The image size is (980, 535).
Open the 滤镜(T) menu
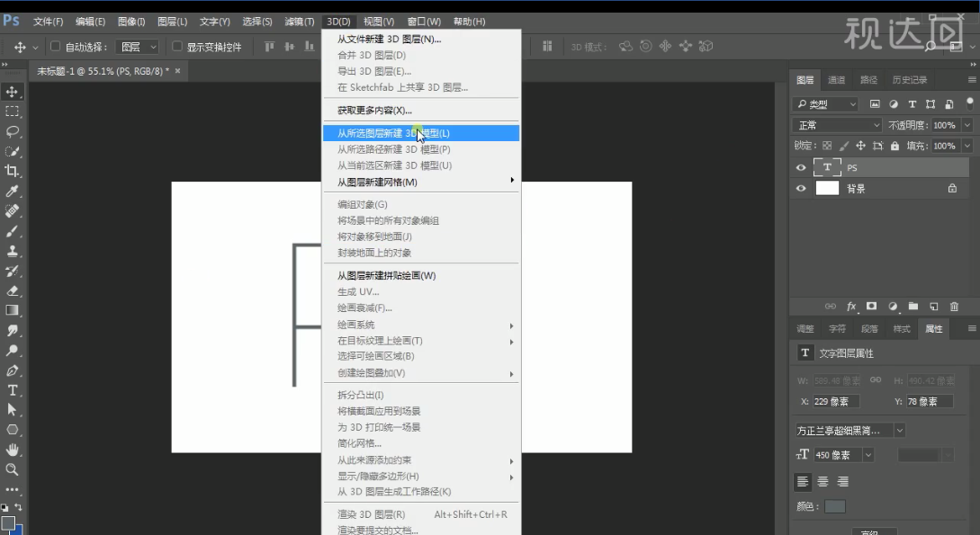tap(300, 22)
